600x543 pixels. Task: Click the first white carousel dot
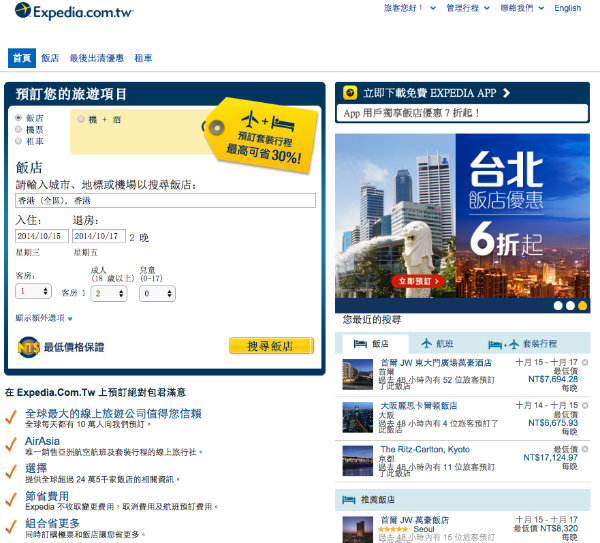[x=558, y=305]
